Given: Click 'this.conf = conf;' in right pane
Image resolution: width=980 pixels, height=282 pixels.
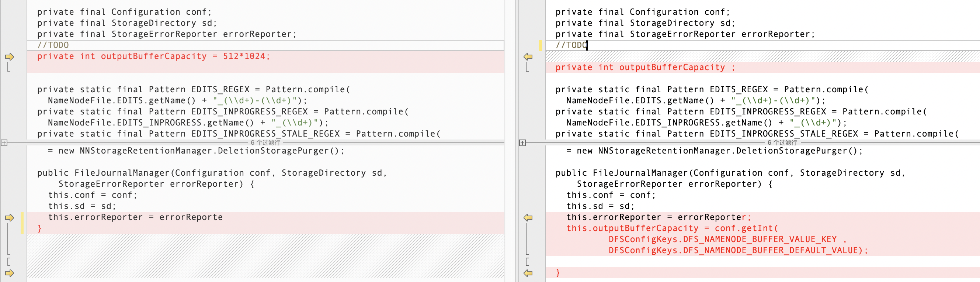Looking at the screenshot, I should tap(611, 195).
